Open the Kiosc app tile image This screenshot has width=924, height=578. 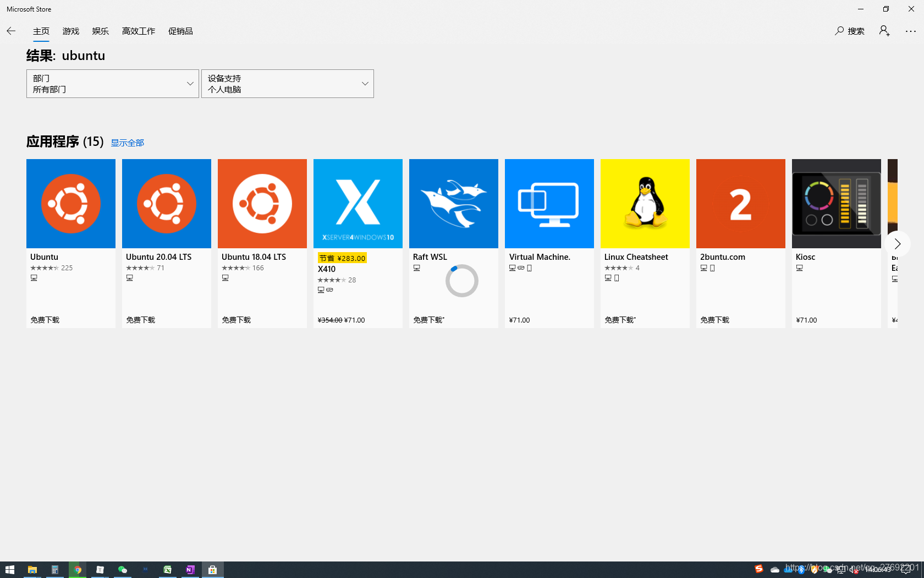(x=837, y=204)
